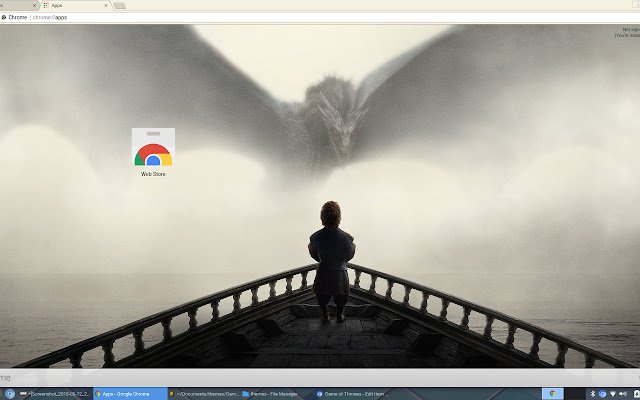
Task: Close the first browser tab
Action: 34,5
